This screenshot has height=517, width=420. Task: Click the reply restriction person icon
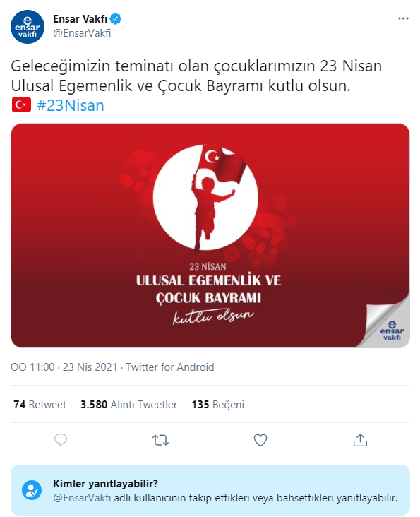pyautogui.click(x=32, y=490)
